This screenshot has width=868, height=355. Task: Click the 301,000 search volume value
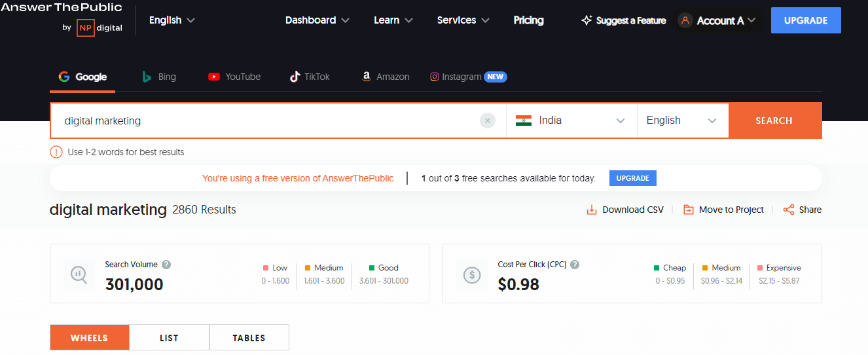point(134,284)
